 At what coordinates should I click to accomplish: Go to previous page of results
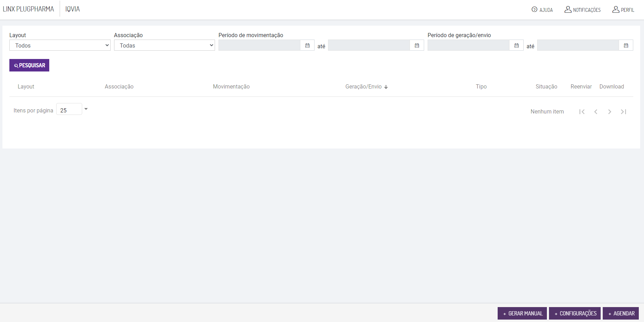pos(596,112)
